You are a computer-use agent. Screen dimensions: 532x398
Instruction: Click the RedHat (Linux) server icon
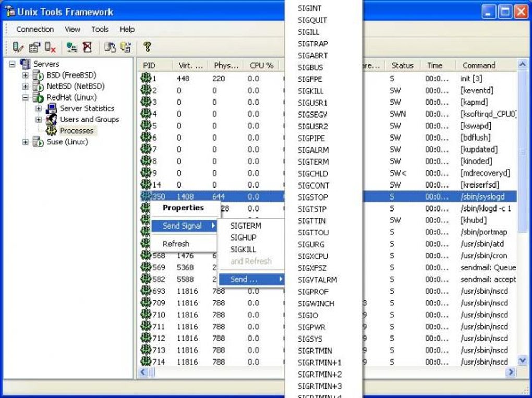point(38,97)
